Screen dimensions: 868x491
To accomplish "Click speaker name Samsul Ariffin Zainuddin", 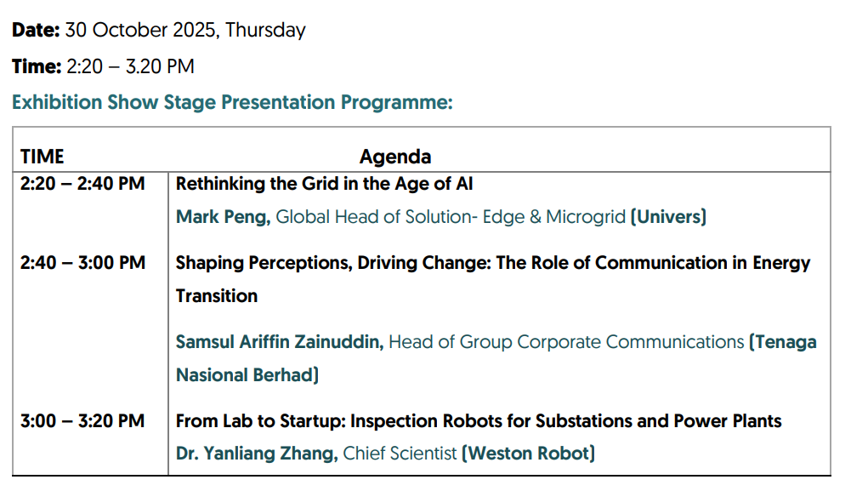I will pos(280,342).
